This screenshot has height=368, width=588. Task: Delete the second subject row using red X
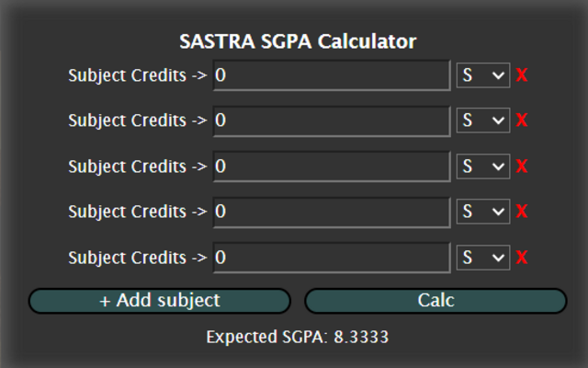[522, 121]
